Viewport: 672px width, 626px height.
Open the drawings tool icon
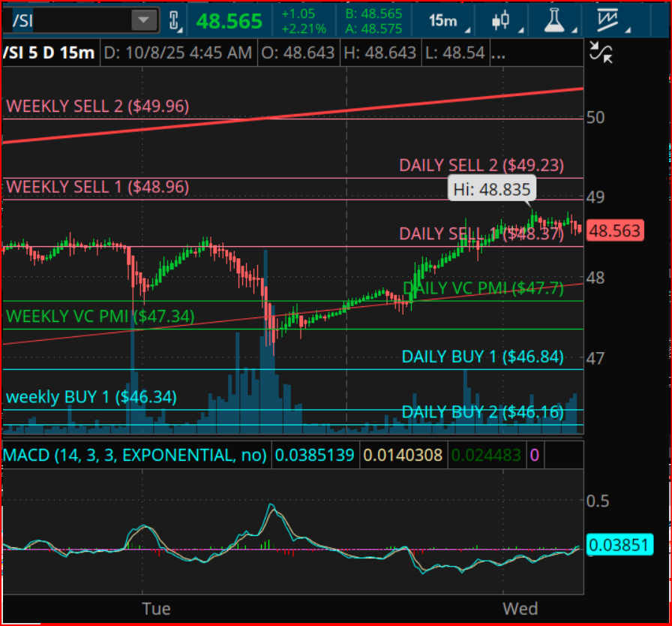pyautogui.click(x=613, y=20)
